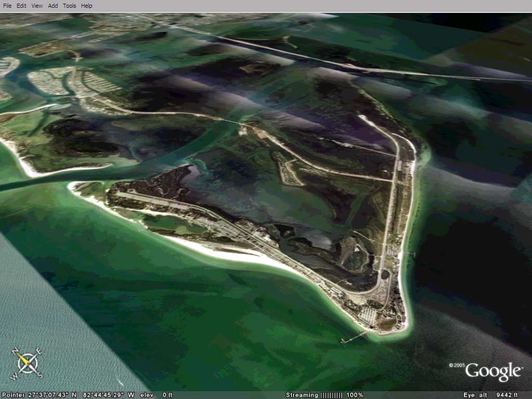Open the File menu
This screenshot has width=532, height=399.
pyautogui.click(x=8, y=6)
